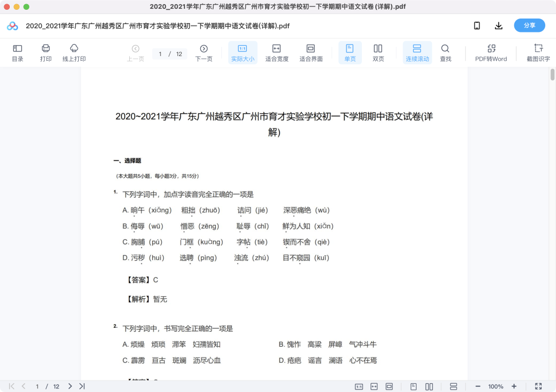This screenshot has width=556, height=392.
Task: Jump to first page in bottom bar
Action: click(x=12, y=386)
